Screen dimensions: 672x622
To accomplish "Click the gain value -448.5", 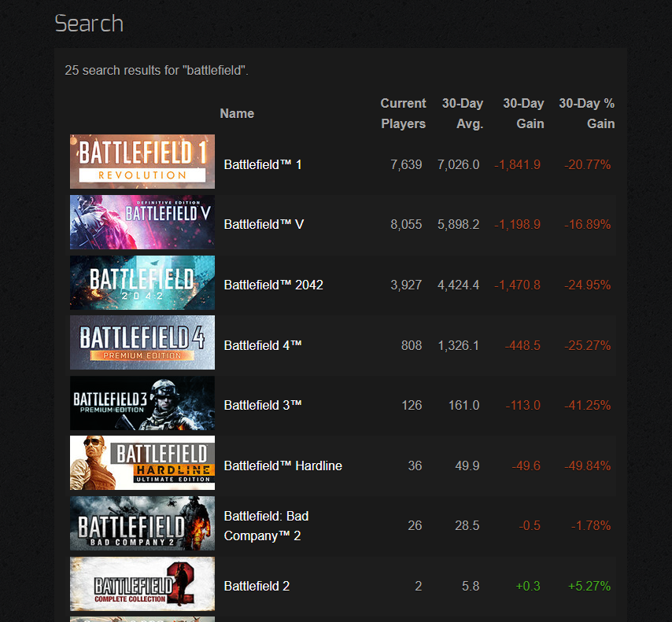I will click(522, 345).
